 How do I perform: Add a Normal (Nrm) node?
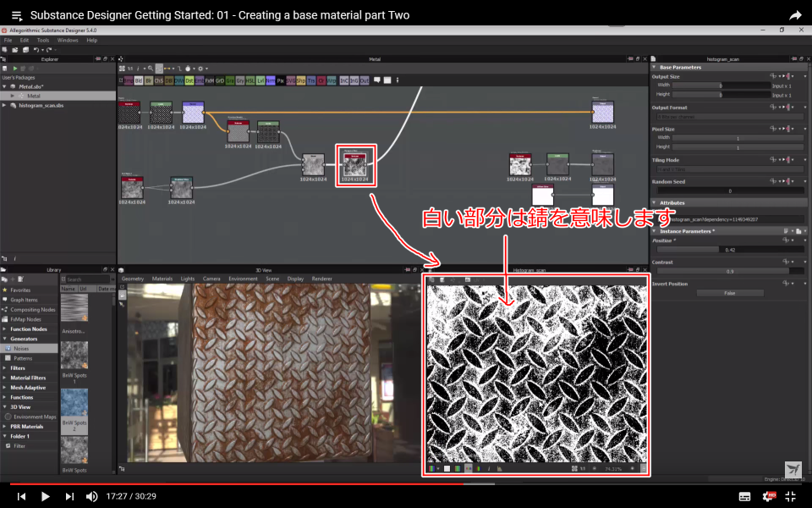tap(271, 81)
